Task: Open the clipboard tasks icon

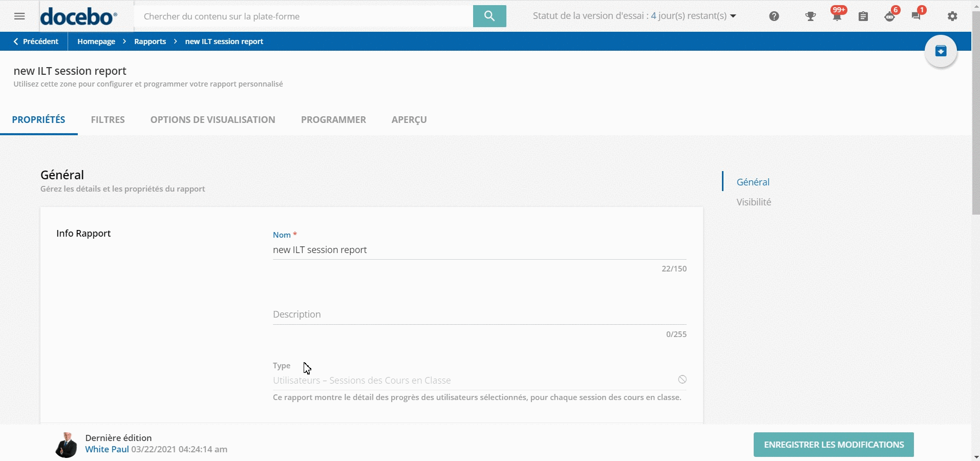Action: pyautogui.click(x=863, y=16)
